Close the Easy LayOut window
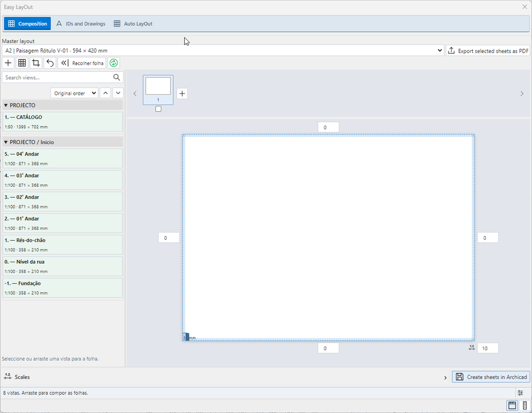The image size is (532, 413). pos(525,7)
